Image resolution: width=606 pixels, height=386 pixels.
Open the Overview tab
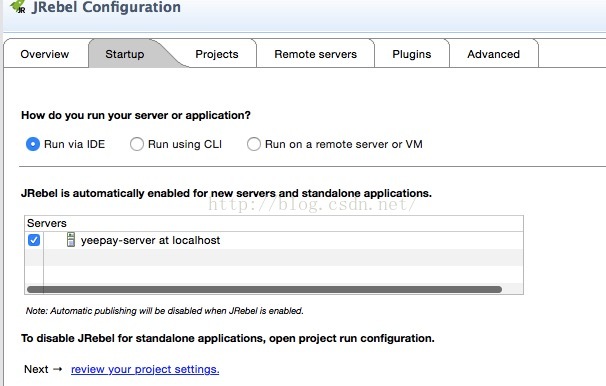[45, 54]
